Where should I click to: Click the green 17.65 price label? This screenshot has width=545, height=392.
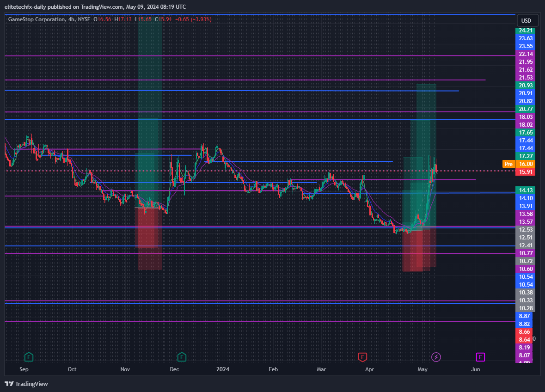(x=526, y=132)
